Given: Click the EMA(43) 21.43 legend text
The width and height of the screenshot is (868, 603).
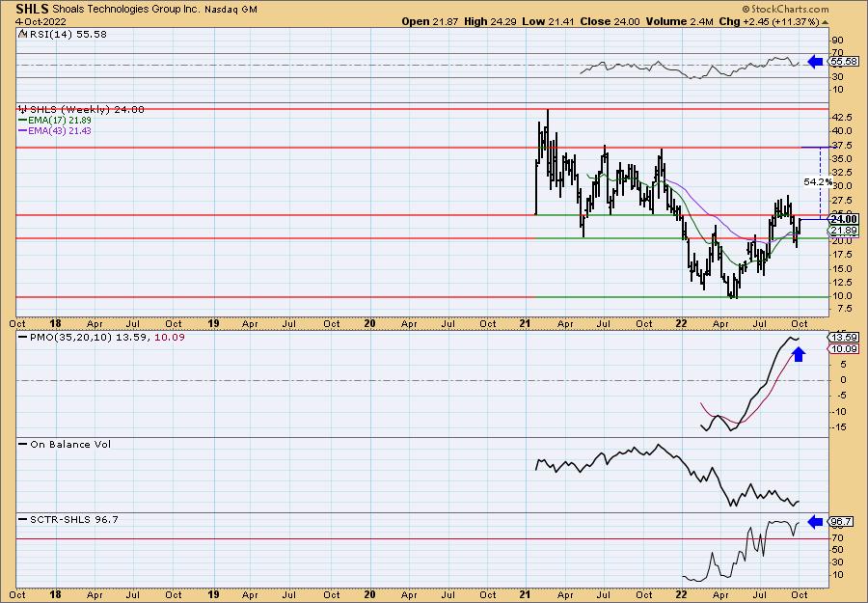Looking at the screenshot, I should click(x=60, y=131).
